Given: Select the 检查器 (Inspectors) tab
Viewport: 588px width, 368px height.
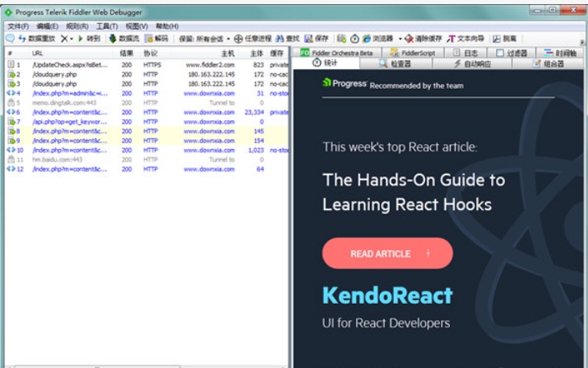Looking at the screenshot, I should [396, 63].
